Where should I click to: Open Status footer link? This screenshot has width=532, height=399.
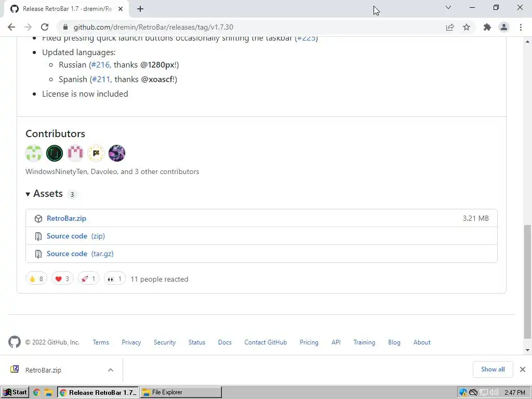point(197,342)
